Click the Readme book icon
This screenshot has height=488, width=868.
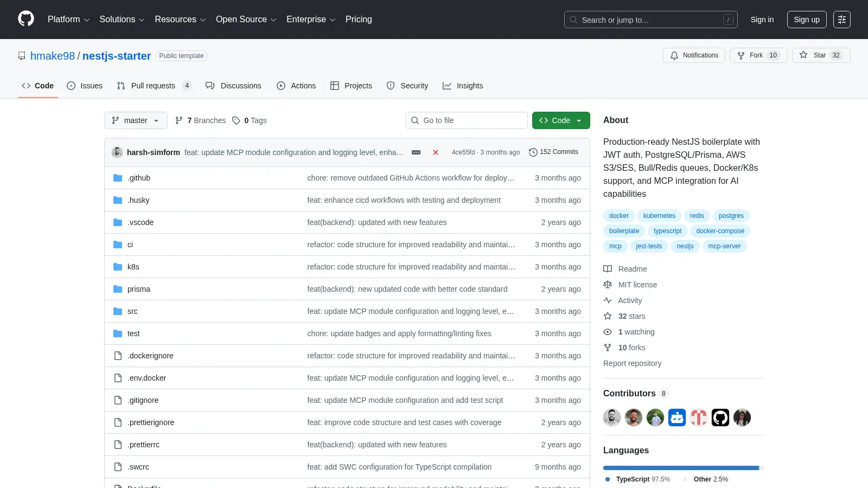pyautogui.click(x=608, y=269)
